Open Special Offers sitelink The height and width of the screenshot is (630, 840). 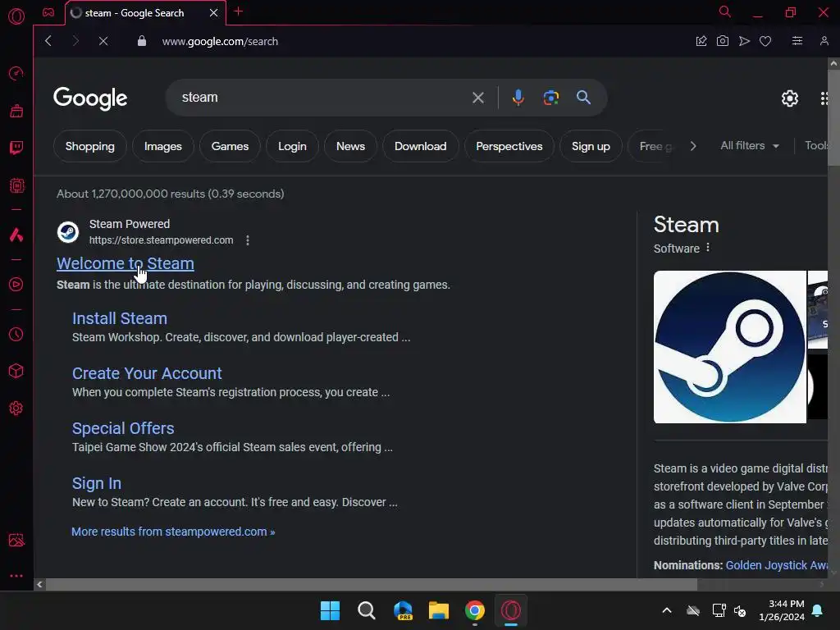click(x=123, y=428)
